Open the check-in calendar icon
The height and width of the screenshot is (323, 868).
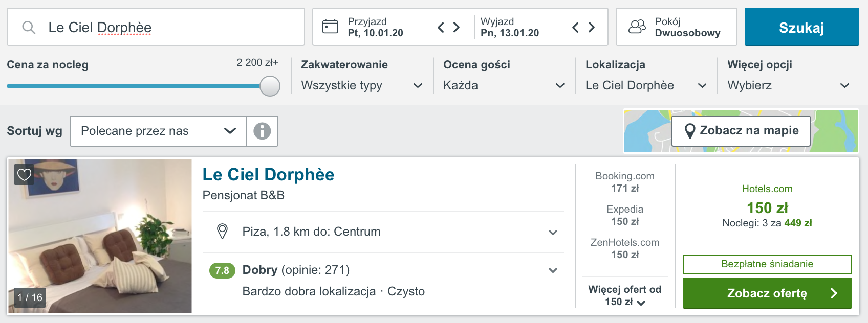(x=330, y=27)
